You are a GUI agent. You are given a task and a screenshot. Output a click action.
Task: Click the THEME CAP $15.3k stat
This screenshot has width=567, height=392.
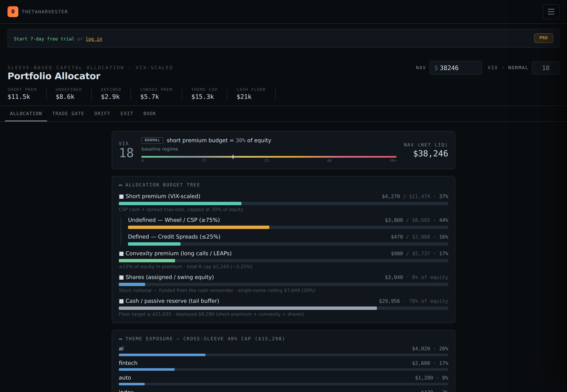(x=204, y=94)
